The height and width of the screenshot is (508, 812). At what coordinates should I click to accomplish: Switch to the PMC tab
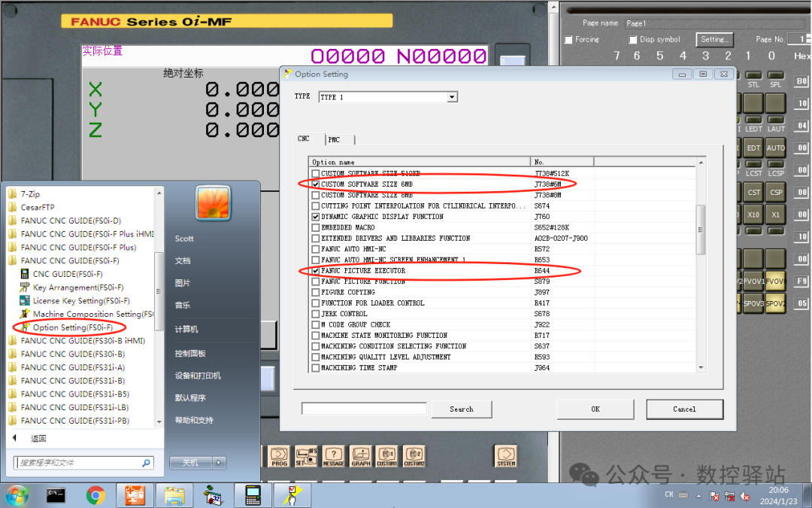[x=335, y=139]
